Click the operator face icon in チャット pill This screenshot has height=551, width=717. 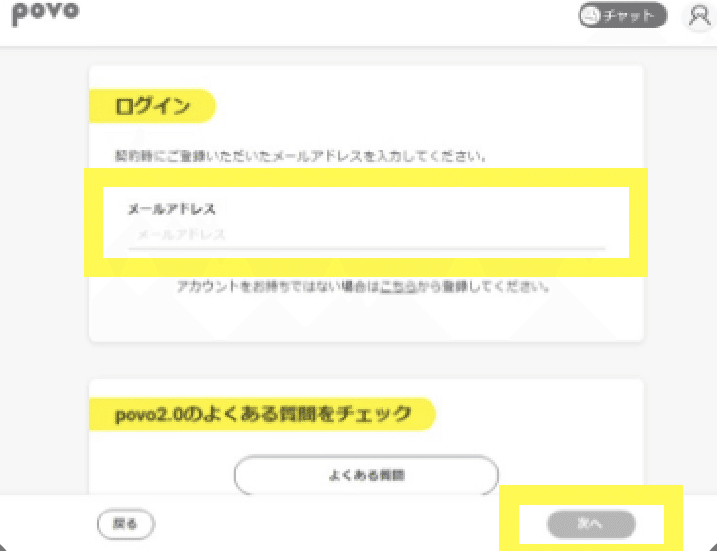590,16
